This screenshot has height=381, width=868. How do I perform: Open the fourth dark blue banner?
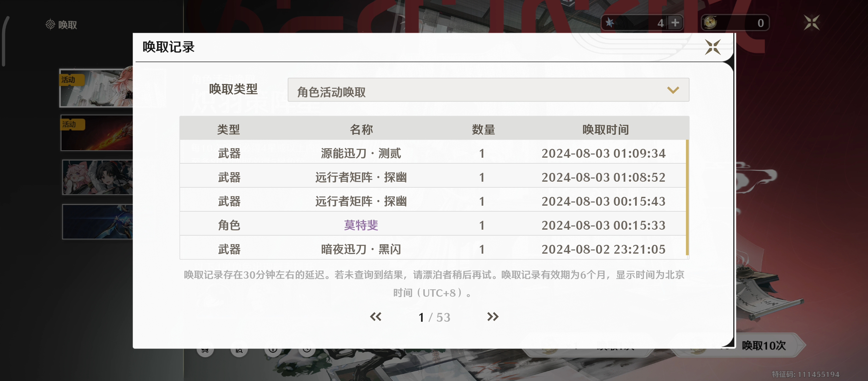click(97, 222)
